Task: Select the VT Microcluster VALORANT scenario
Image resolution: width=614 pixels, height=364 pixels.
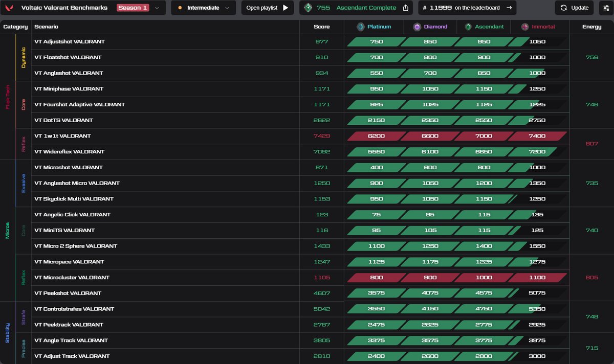Action: click(x=72, y=278)
